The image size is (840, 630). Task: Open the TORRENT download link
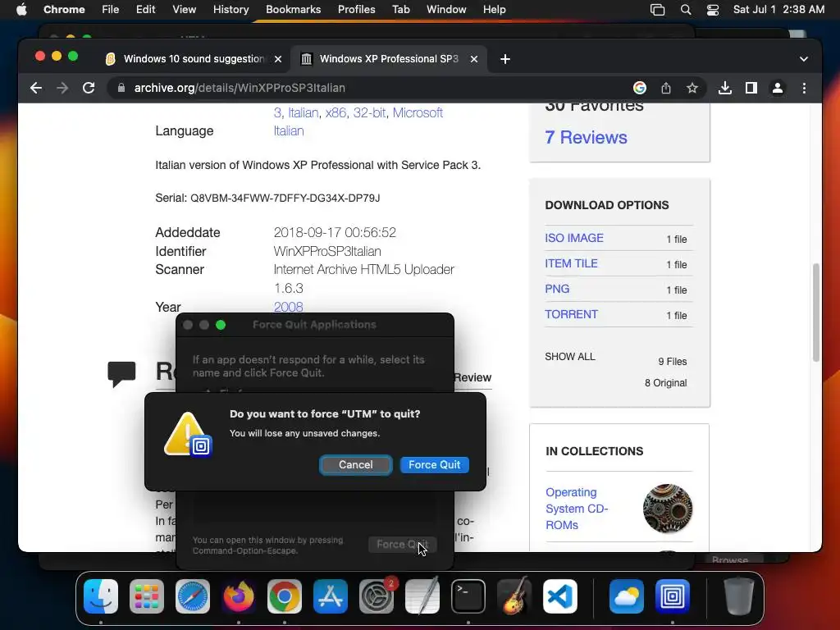(571, 314)
